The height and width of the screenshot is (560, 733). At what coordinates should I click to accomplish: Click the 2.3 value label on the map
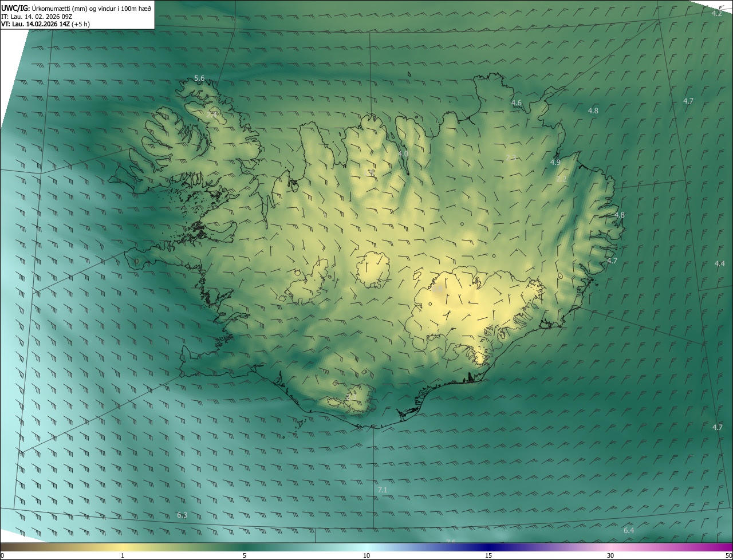(511, 157)
